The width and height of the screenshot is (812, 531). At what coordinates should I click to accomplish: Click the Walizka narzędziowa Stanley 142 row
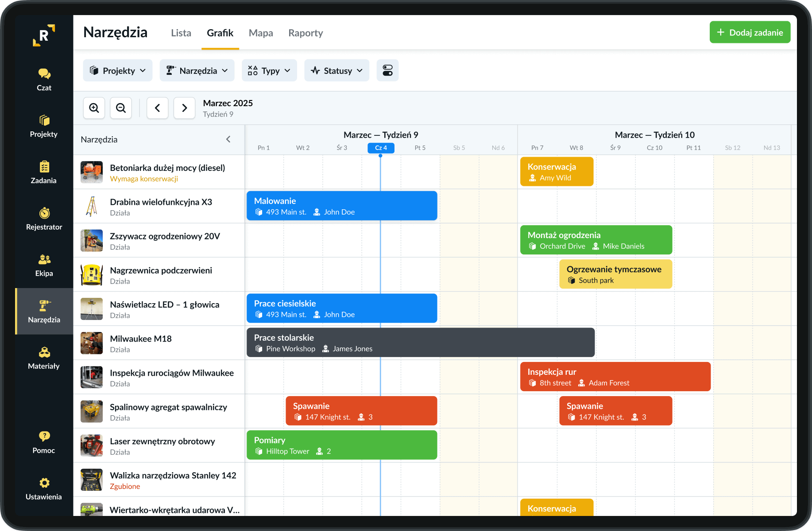(x=159, y=480)
